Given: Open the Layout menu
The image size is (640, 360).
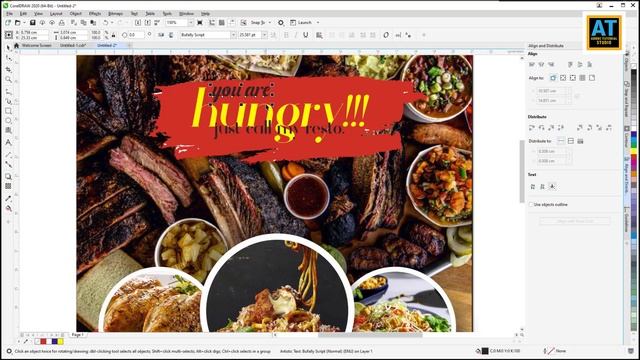Looking at the screenshot, I should pyautogui.click(x=56, y=14).
